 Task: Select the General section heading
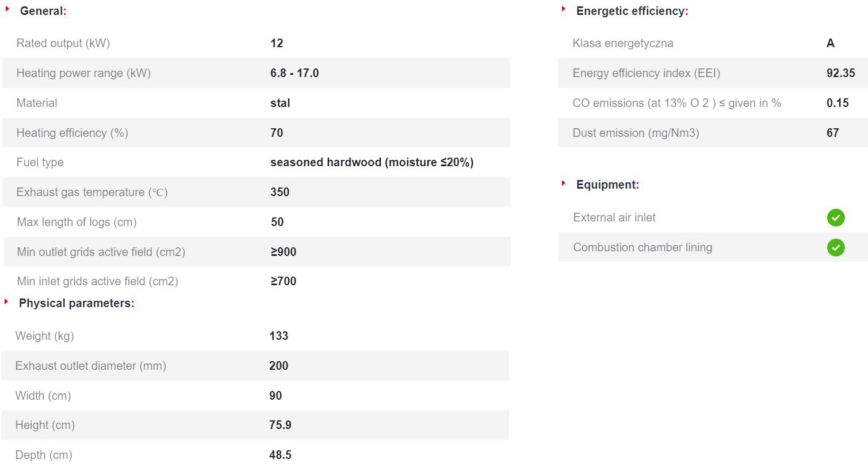click(x=43, y=11)
